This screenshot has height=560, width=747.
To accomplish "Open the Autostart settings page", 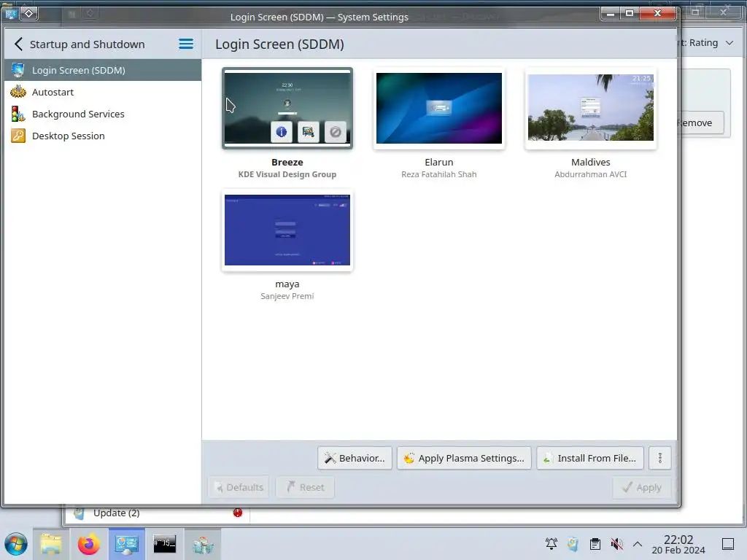I will point(102,92).
